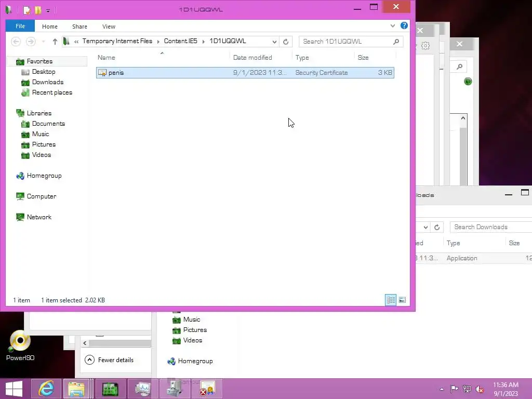532x399 pixels.
Task: Click scroll up arrow in background window
Action: point(463,118)
